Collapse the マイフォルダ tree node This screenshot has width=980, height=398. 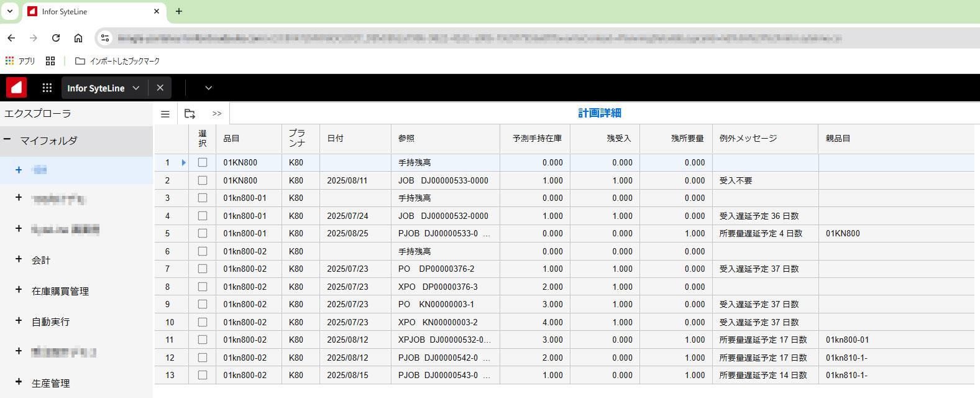point(7,140)
